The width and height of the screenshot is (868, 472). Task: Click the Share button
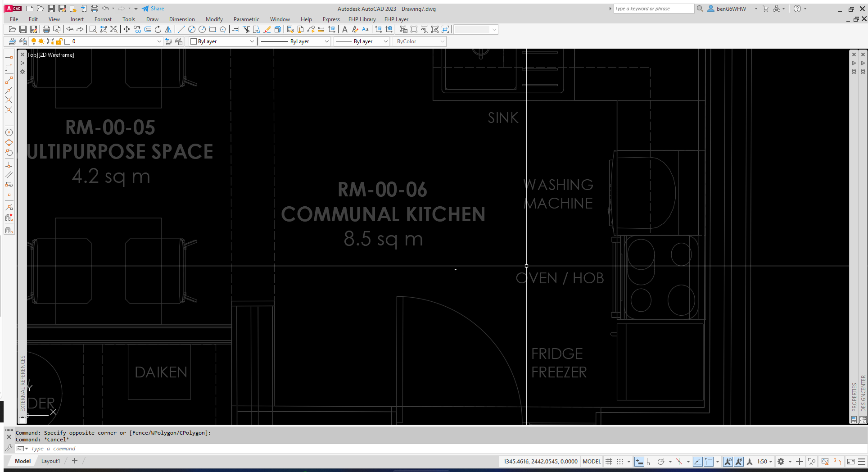(x=153, y=8)
